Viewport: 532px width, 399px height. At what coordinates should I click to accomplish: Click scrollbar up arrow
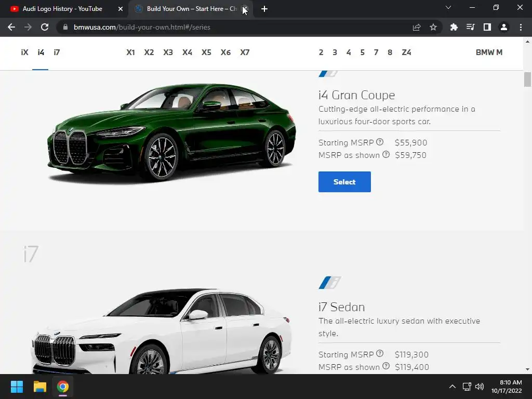(x=527, y=42)
